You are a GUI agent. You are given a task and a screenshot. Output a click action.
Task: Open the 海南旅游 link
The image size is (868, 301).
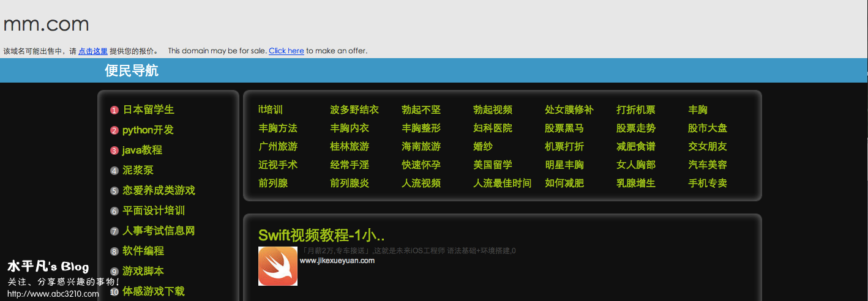pyautogui.click(x=421, y=146)
